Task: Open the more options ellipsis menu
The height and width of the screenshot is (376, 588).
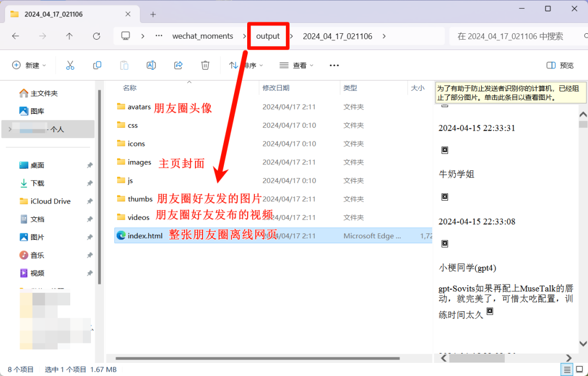Action: [334, 65]
